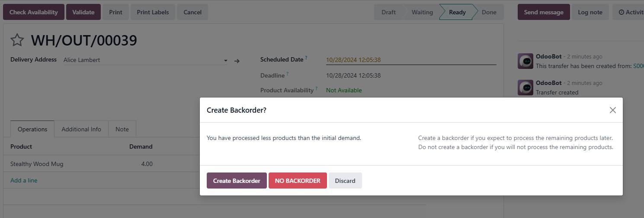Click the Scheduled Date input field

coord(410,60)
